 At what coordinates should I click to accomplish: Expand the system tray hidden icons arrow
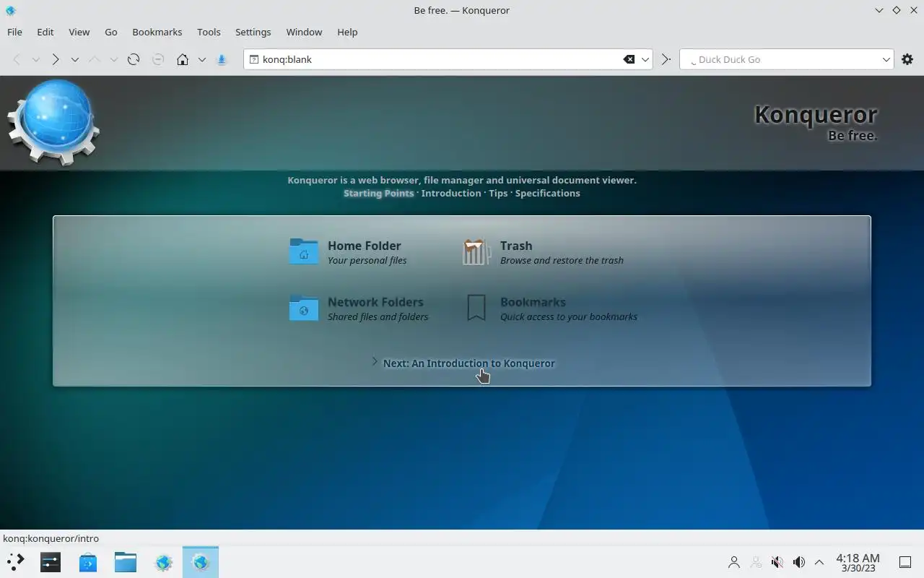pos(819,562)
